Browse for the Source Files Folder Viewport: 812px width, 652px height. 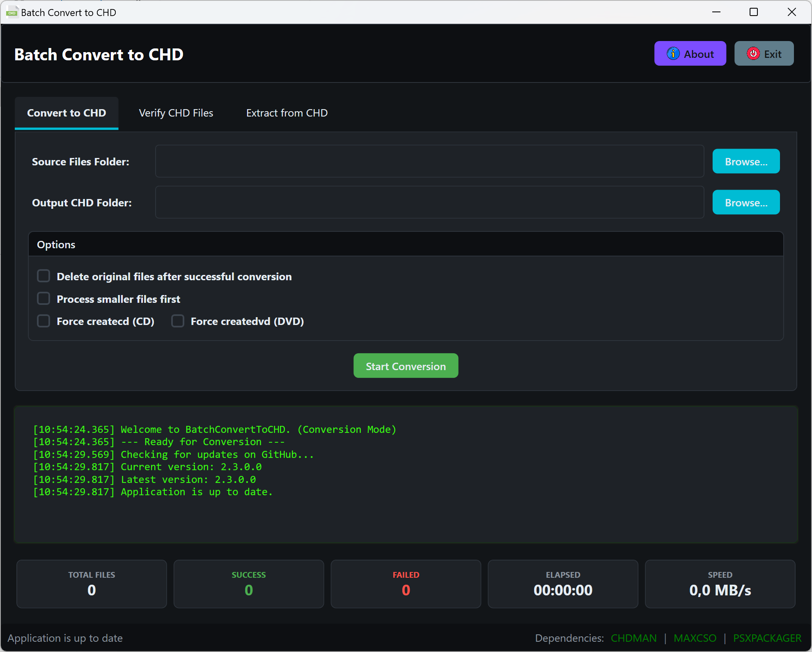pyautogui.click(x=746, y=161)
